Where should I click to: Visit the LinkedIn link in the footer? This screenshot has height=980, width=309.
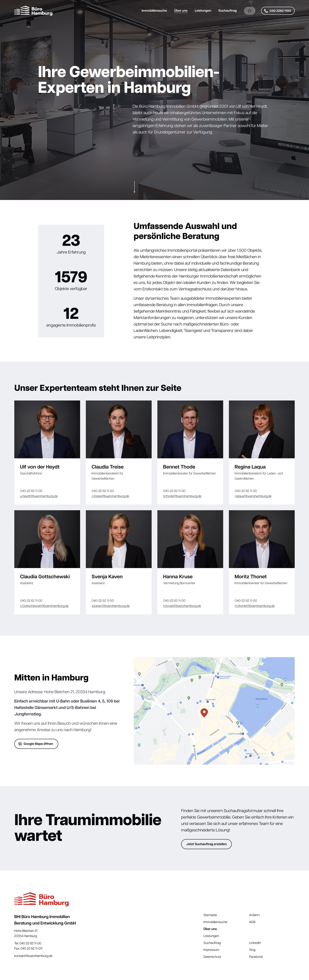[x=255, y=943]
